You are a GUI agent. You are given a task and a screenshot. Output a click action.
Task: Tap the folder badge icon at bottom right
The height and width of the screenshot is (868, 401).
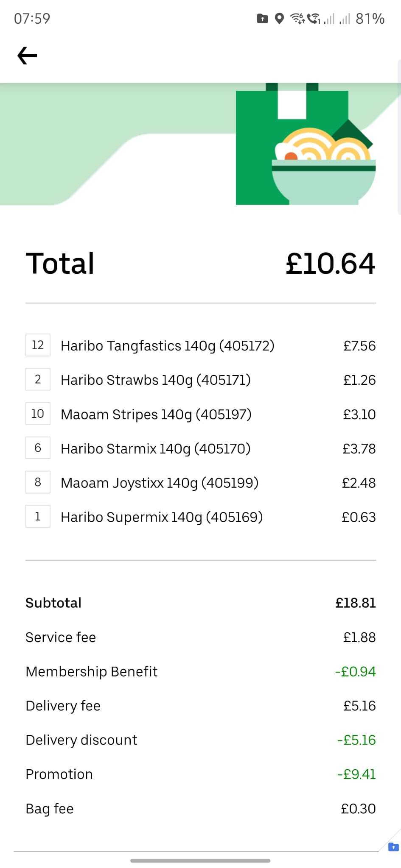(393, 847)
